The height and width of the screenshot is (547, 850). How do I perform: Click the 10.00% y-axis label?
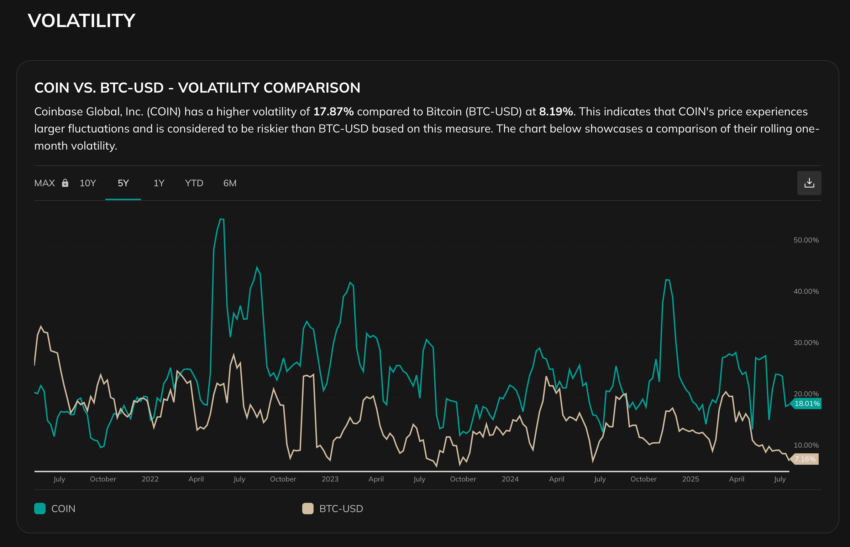pos(806,446)
